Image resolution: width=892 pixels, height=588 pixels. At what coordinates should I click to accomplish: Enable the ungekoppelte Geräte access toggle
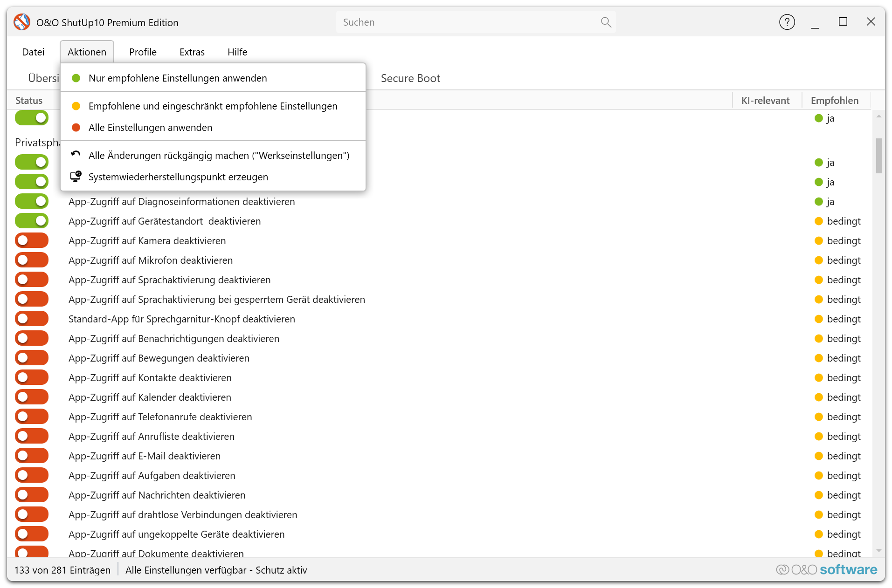(32, 534)
